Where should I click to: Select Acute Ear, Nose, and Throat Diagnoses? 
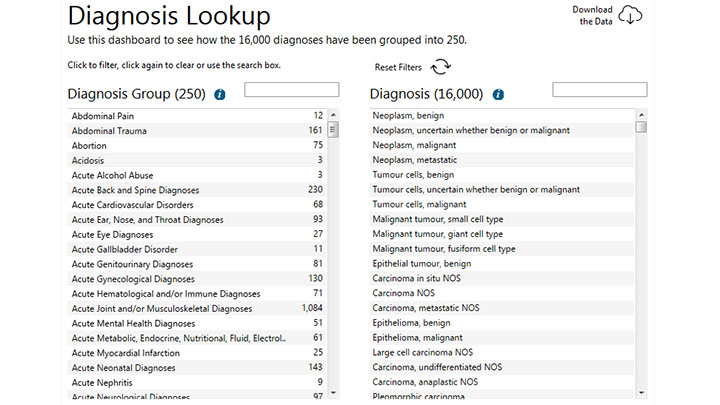point(197,219)
